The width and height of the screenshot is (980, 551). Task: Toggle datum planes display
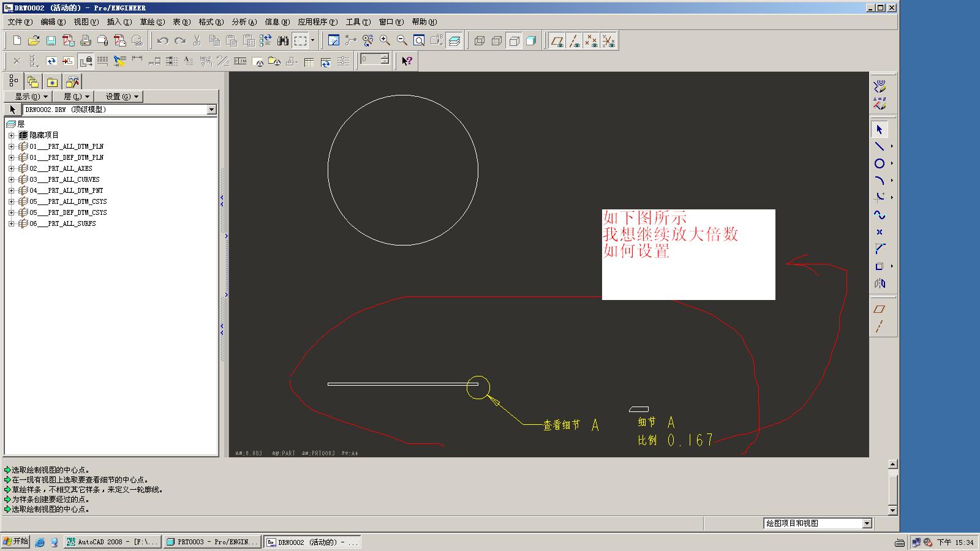coord(557,41)
